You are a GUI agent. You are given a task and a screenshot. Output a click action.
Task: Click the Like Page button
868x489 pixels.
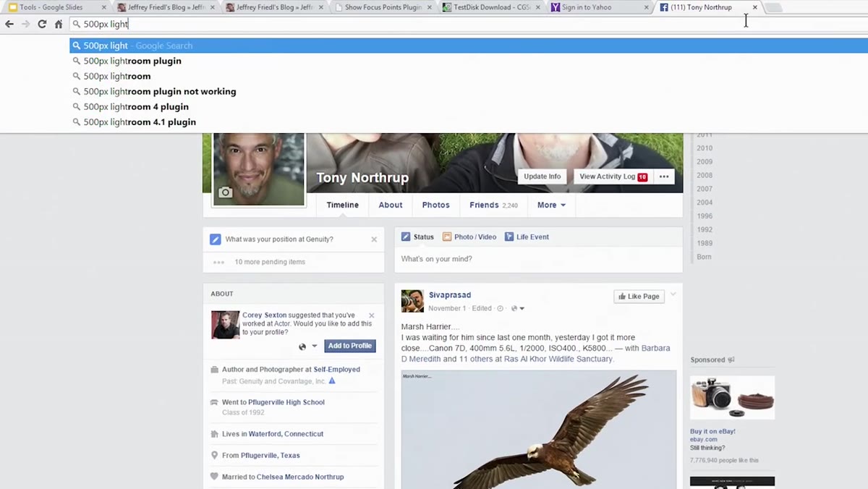point(639,296)
